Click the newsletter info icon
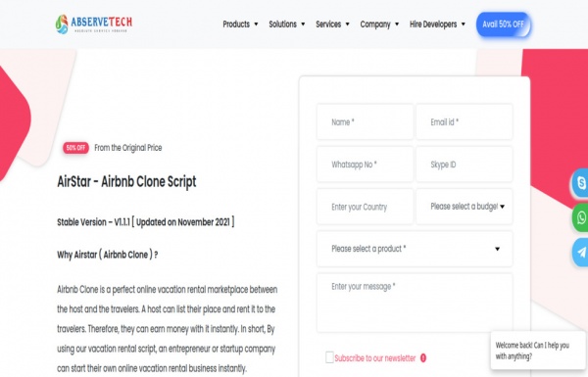This screenshot has height=377, width=588. pyautogui.click(x=423, y=357)
